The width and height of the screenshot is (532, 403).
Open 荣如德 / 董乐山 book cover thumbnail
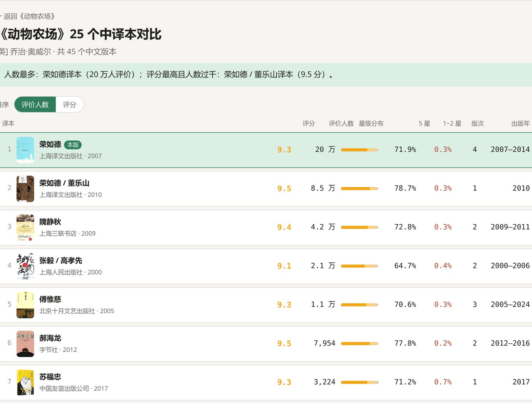pos(25,189)
